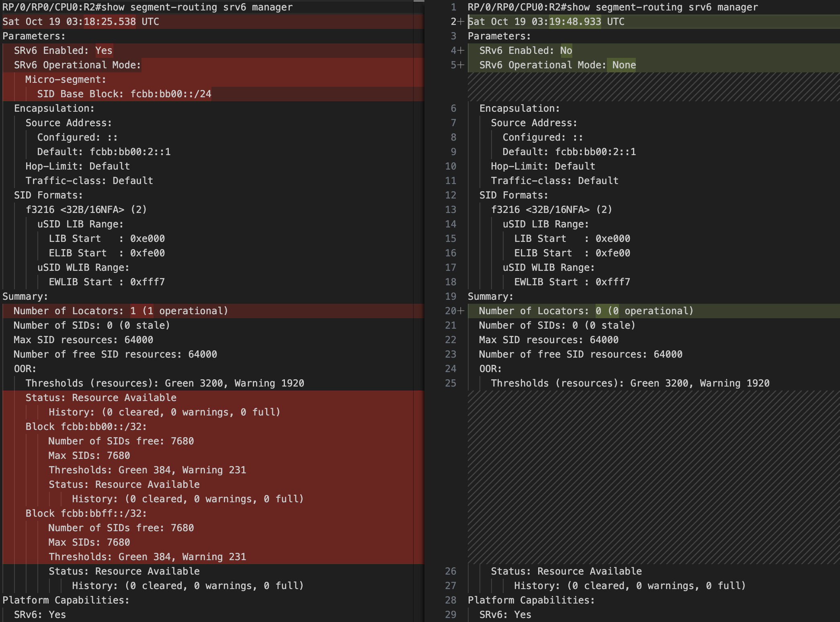The width and height of the screenshot is (840, 622).
Task: Click the 'SID Base Block: fcbb:bb00::/24' line
Action: (x=124, y=94)
